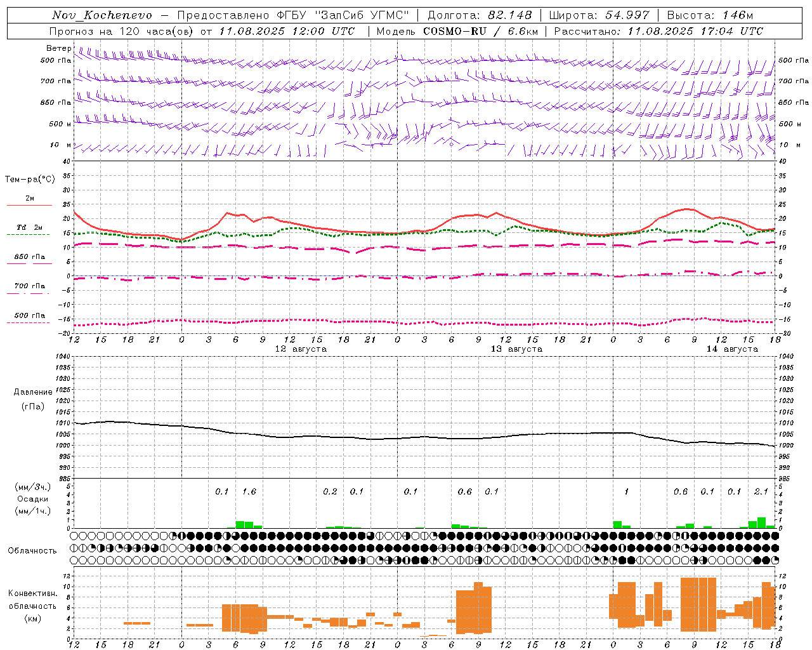
Task: Click the "1.6" precipitation amount value
Action: [249, 491]
